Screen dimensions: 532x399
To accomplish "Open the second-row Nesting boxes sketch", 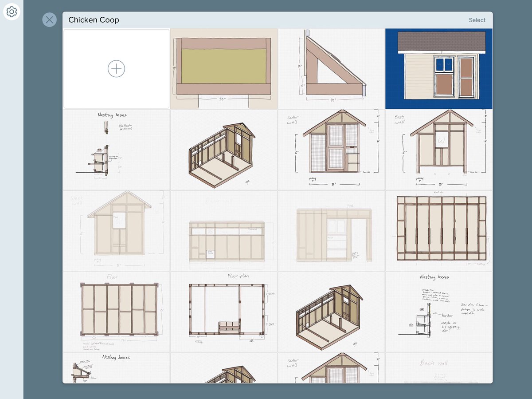I will pyautogui.click(x=116, y=150).
